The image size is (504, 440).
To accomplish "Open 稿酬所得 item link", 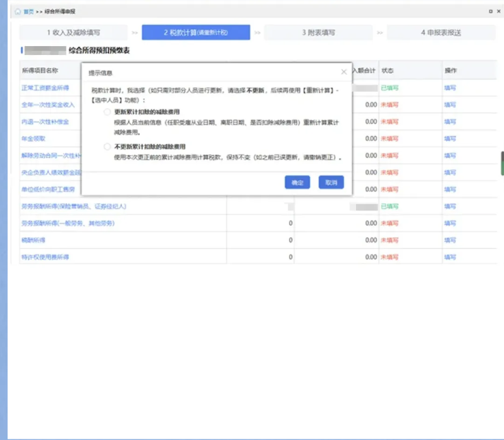I will point(34,240).
